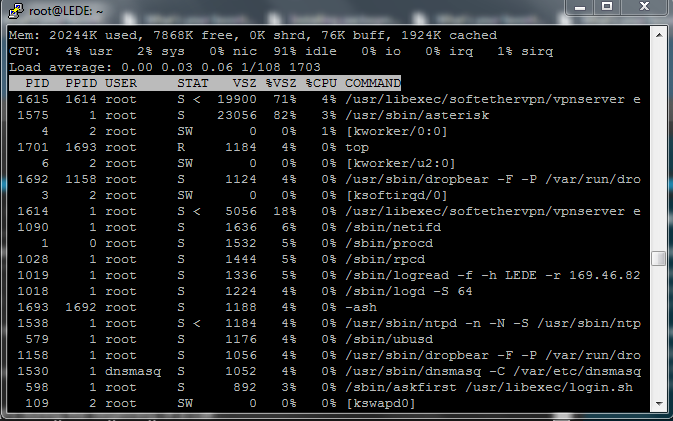
Task: Click the COMMAND column header
Action: coord(373,83)
